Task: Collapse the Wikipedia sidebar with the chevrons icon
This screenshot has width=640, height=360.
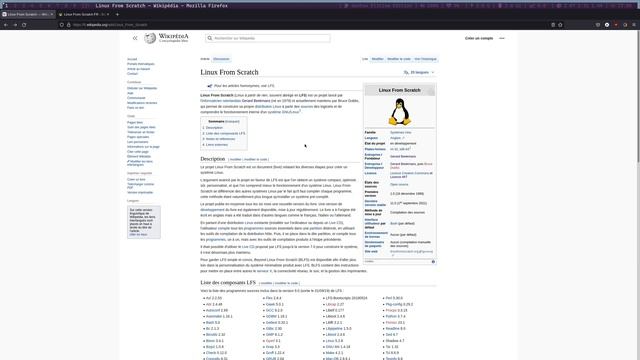Action: pos(135,38)
